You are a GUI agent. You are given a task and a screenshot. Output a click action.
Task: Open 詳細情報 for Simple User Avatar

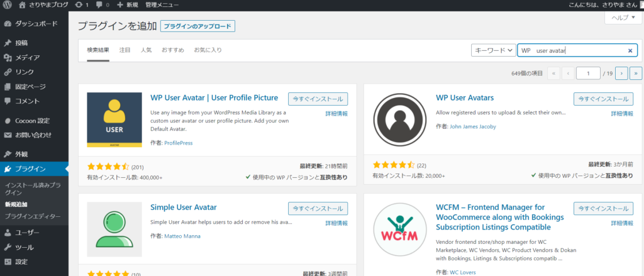(x=336, y=223)
